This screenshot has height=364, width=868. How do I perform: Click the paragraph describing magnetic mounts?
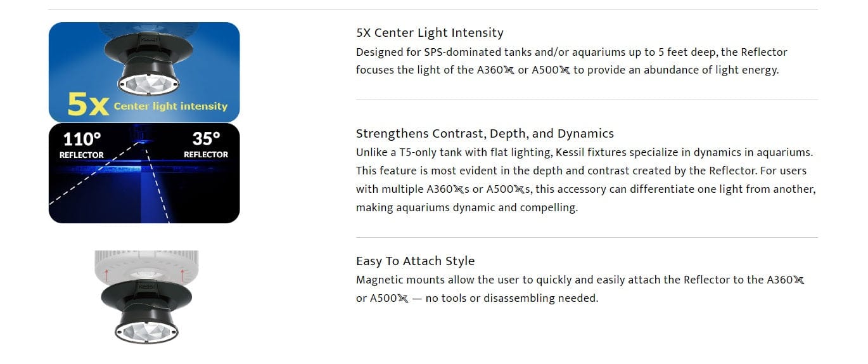tap(580, 289)
